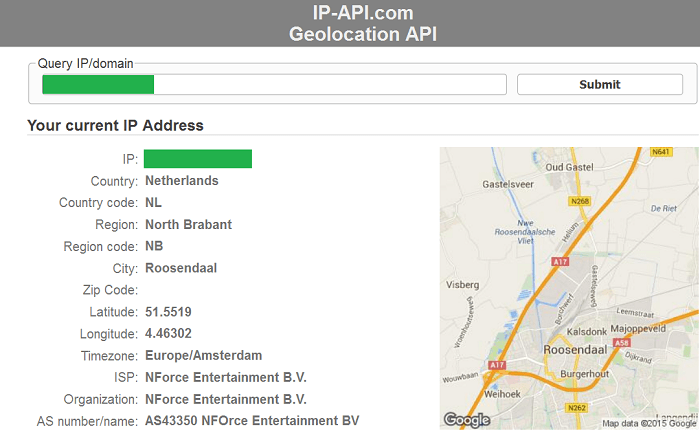Click the Google logo on the map

click(465, 421)
